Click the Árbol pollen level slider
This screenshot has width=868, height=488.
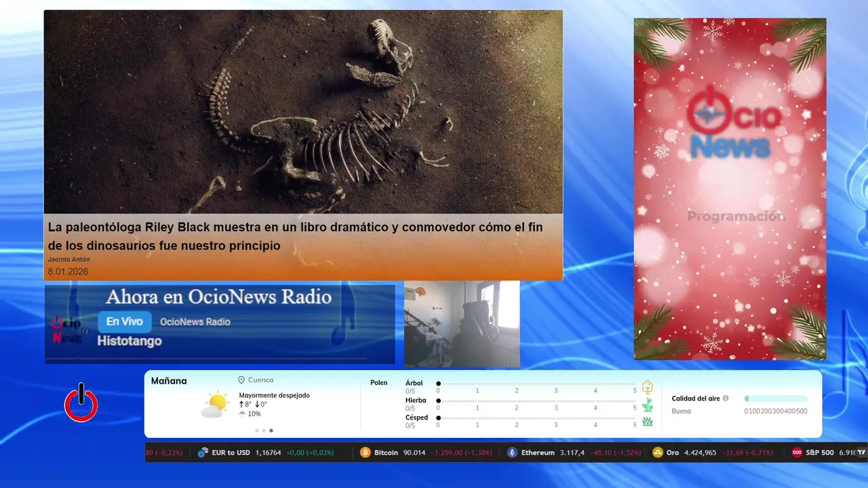536,384
